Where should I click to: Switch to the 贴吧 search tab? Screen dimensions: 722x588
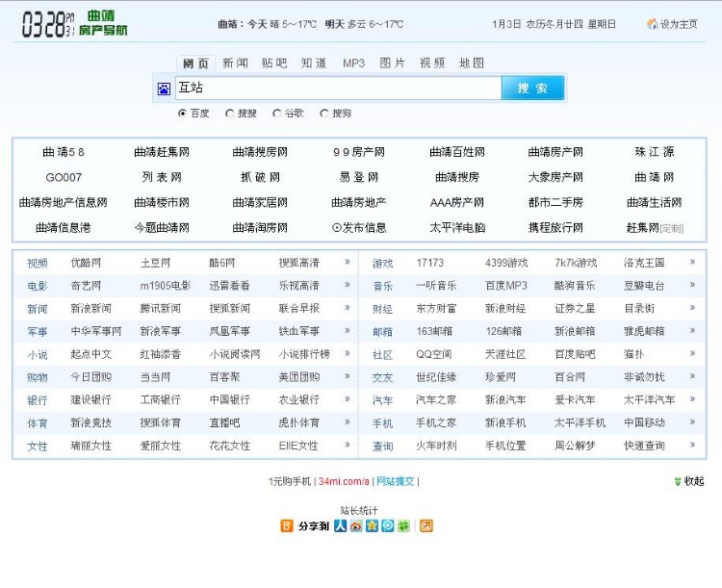click(x=274, y=64)
